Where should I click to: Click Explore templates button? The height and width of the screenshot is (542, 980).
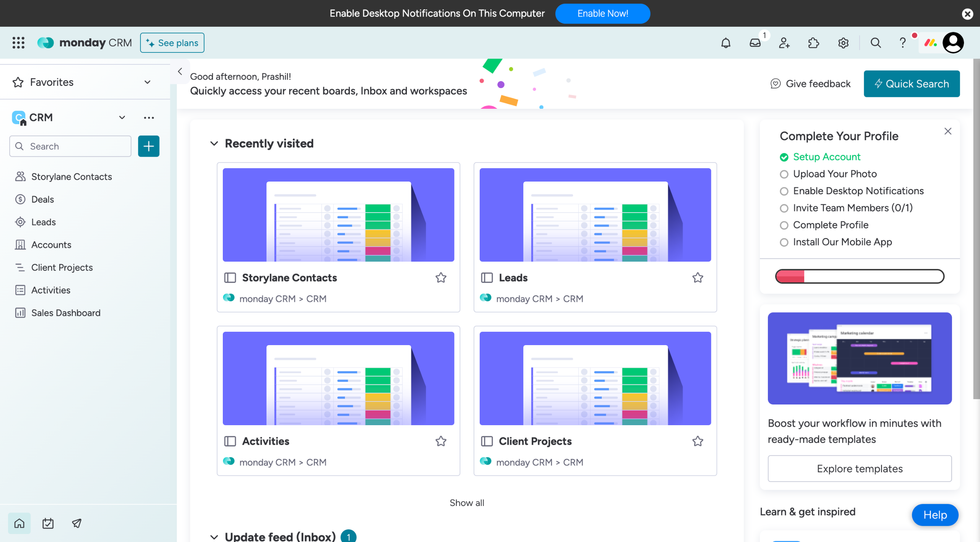click(x=860, y=468)
